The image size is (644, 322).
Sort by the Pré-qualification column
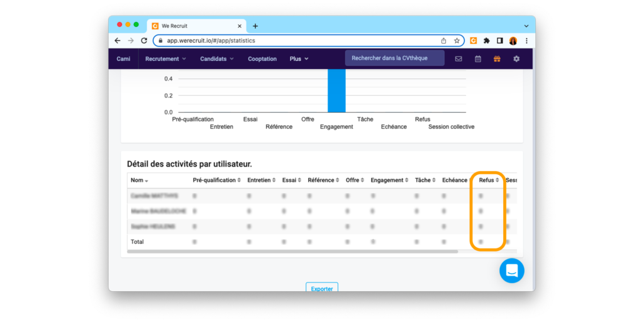tap(217, 180)
